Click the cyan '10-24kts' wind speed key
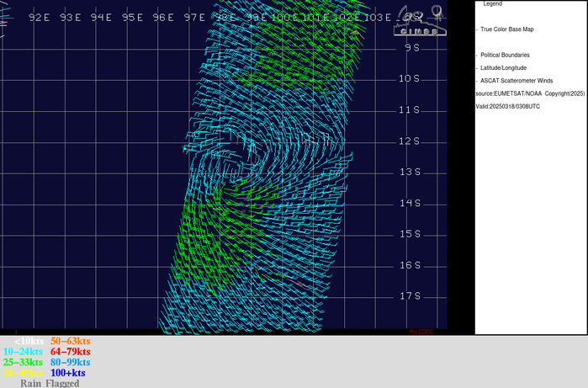The height and width of the screenshot is (388, 588). pyautogui.click(x=23, y=352)
